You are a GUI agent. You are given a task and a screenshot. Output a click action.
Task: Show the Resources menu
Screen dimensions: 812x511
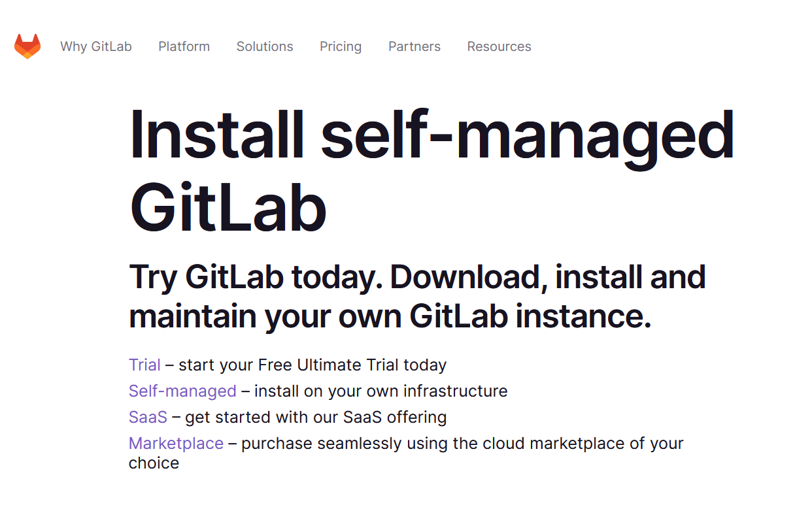tap(499, 46)
